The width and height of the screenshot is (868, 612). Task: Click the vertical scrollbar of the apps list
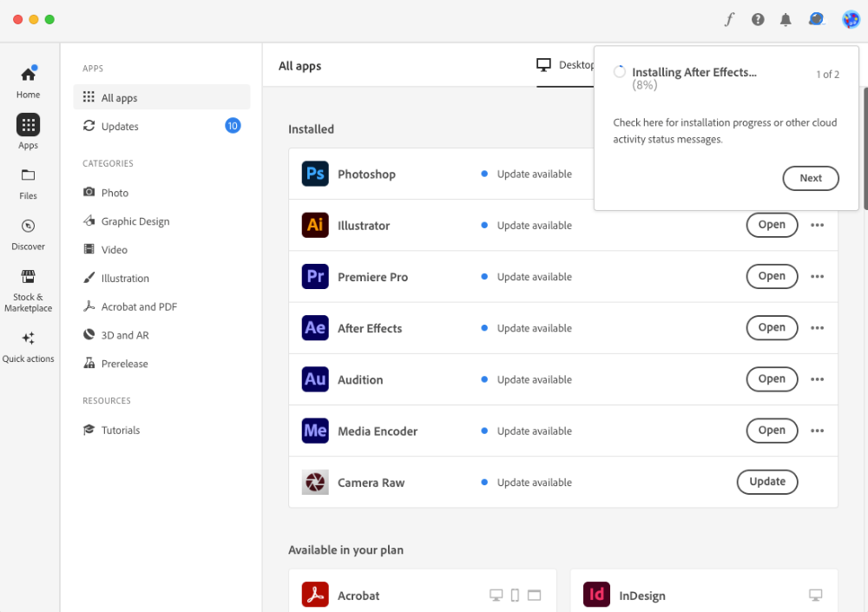pos(865,148)
